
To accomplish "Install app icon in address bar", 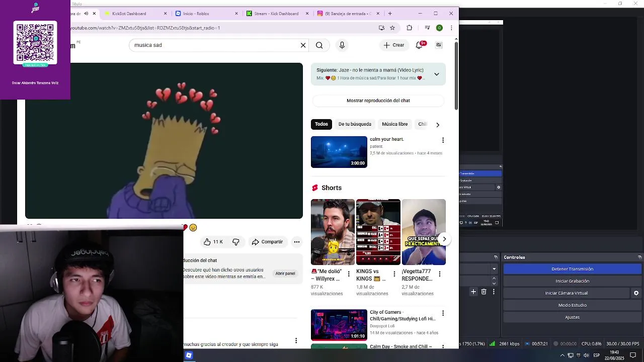I will click(x=381, y=28).
